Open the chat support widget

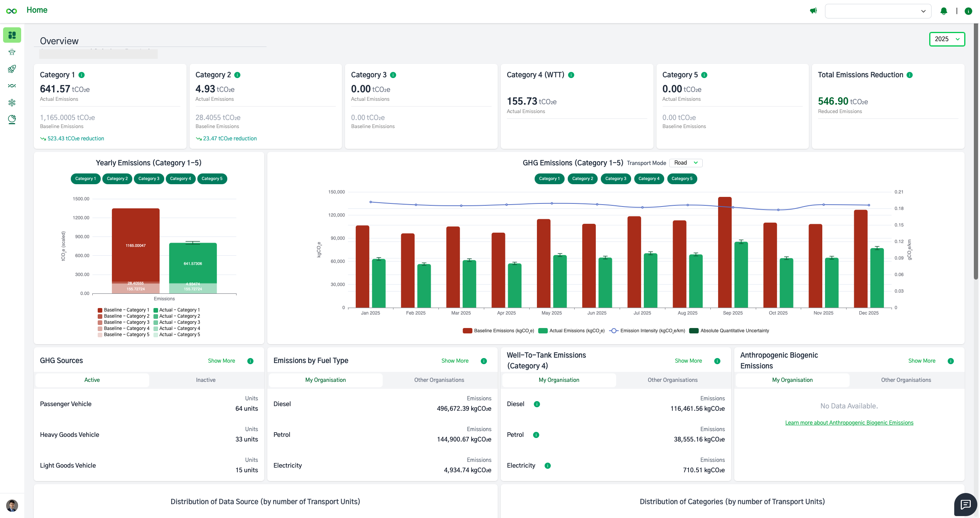965,505
